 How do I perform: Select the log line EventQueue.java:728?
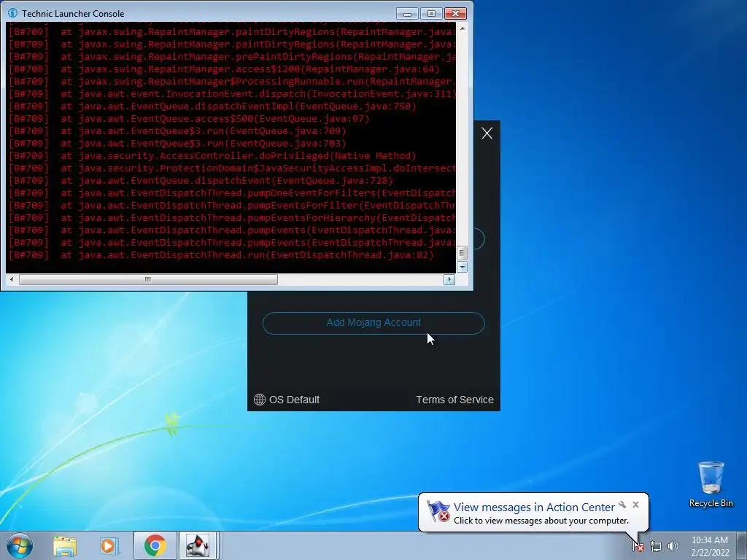[x=201, y=181]
